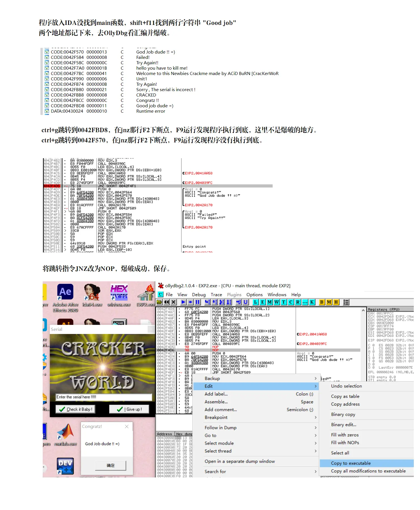Click the Options list icon at the toolbar end
Screen dimensions: 420x510
[x=346, y=302]
